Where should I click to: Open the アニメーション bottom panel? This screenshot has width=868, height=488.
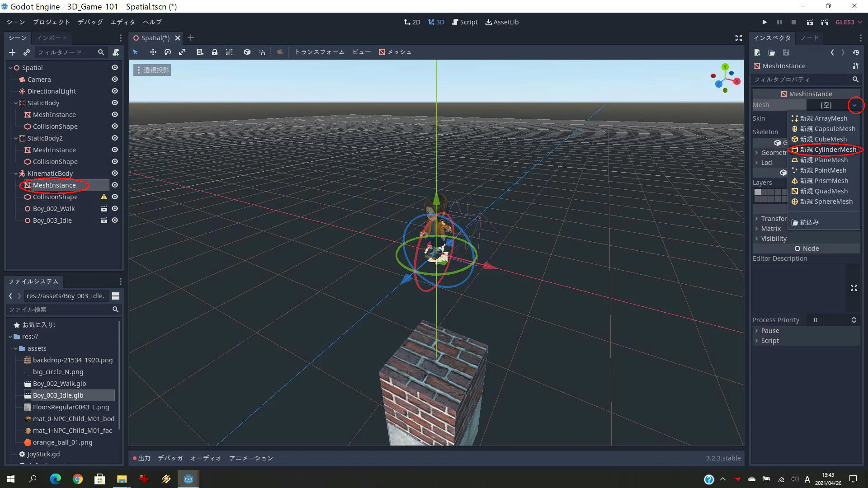tap(251, 458)
